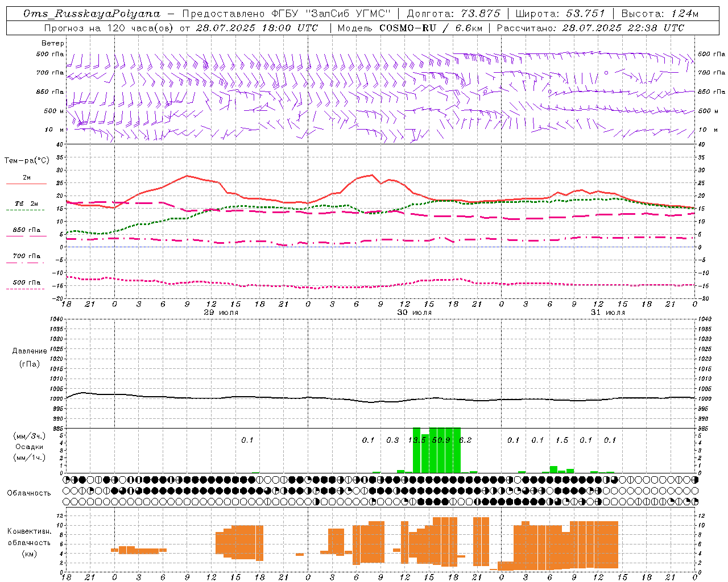Screen dimensions: 728x582
Task: Click the Конвективн. облачность label
Action: tap(29, 537)
